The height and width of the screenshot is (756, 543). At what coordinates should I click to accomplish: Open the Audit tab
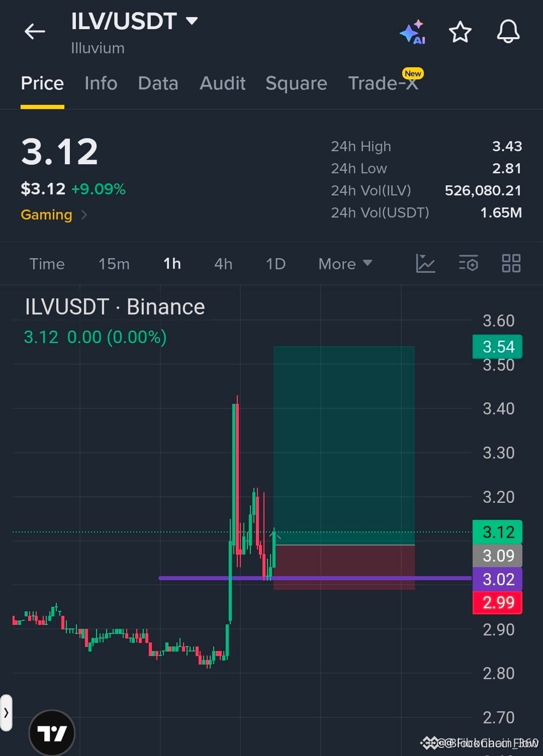pyautogui.click(x=222, y=83)
